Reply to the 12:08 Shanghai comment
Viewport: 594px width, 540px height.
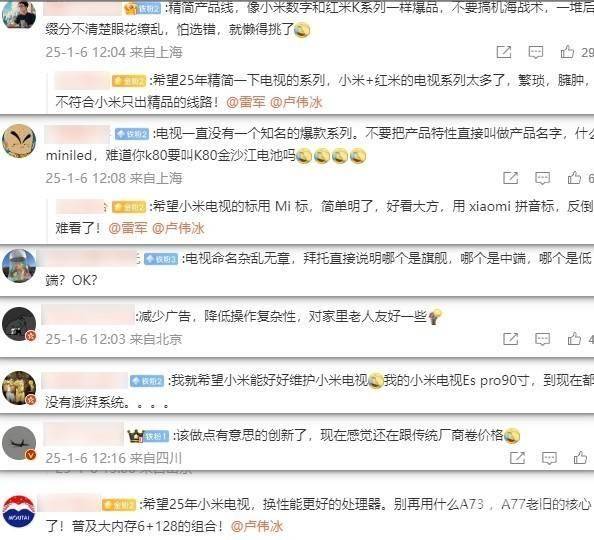pyautogui.click(x=542, y=178)
